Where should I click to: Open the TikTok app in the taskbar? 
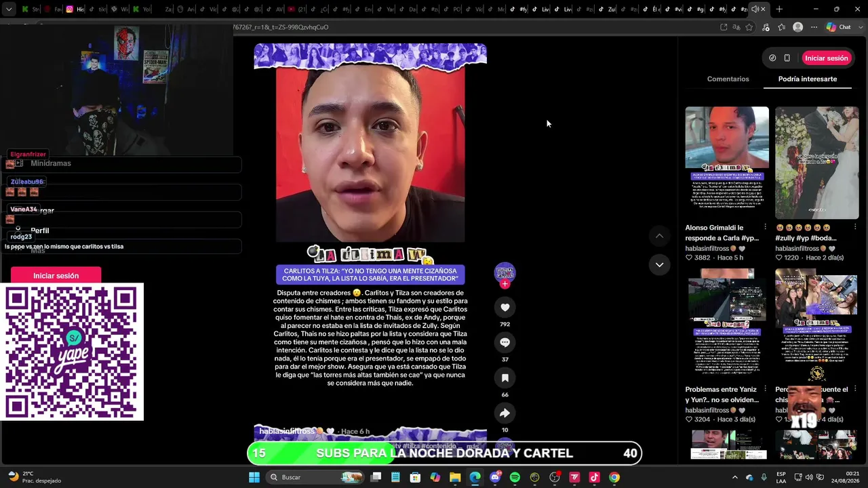pos(594,477)
